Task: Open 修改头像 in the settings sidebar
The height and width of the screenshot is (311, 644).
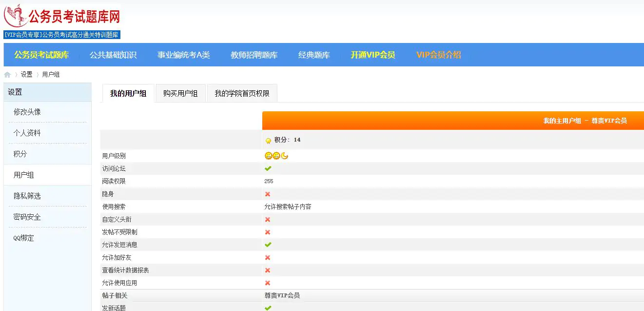Action: (x=47, y=112)
